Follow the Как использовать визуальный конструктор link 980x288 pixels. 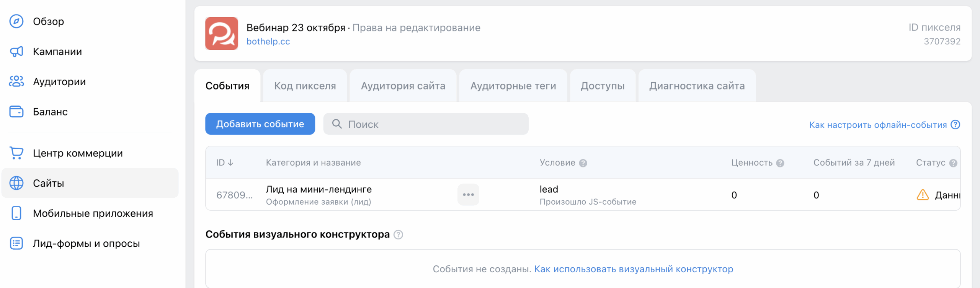pyautogui.click(x=634, y=269)
